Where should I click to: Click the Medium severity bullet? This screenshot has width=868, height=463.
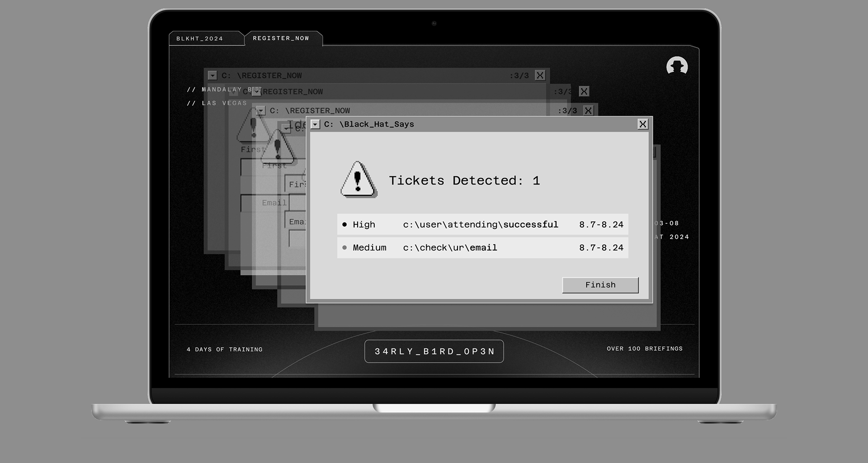coord(344,247)
